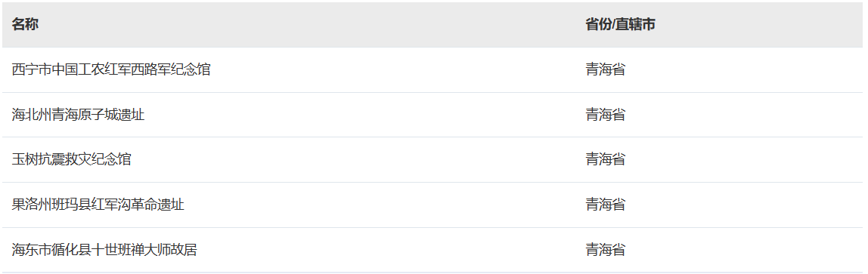Click the 名称 column header

(x=25, y=24)
